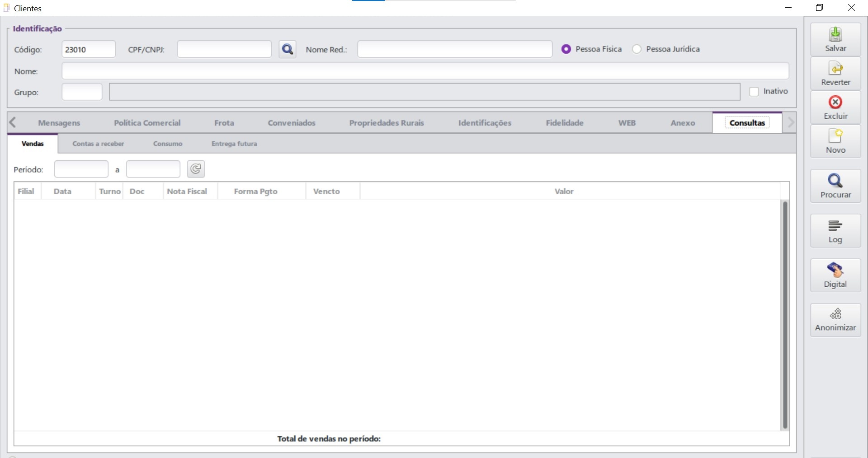Viewport: 868px width, 458px height.
Task: Click the Período end date field
Action: (153, 169)
